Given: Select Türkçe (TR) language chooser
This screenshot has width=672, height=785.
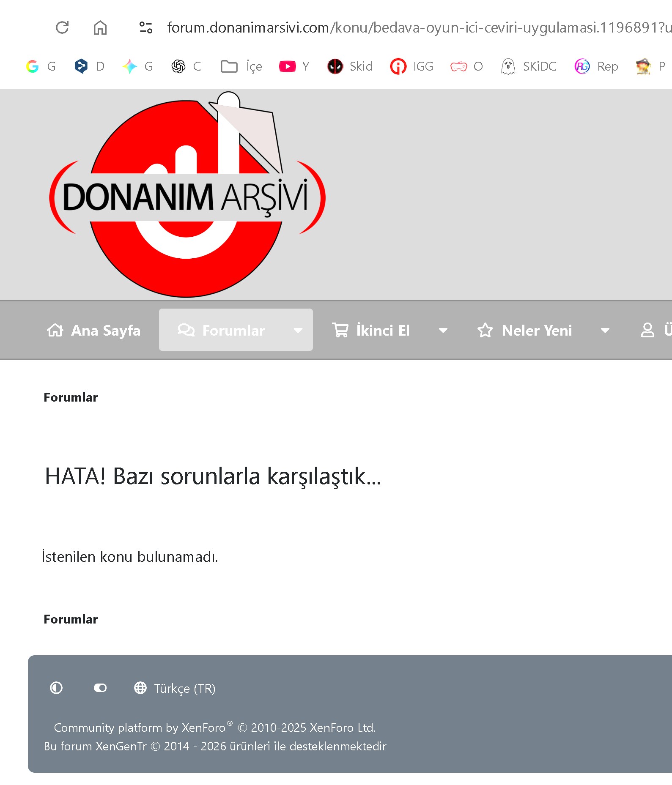Looking at the screenshot, I should [x=175, y=688].
